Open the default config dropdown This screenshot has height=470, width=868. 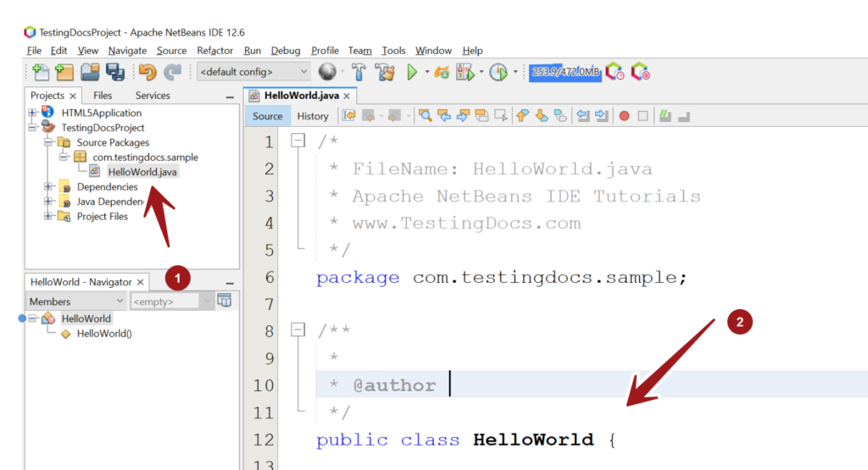(253, 73)
